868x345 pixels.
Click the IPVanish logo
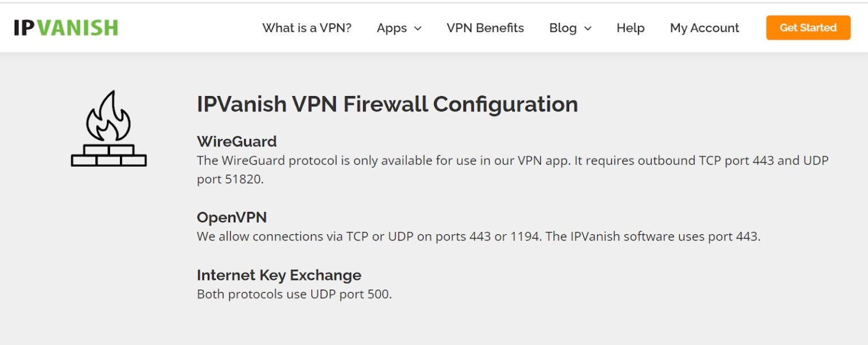click(x=65, y=27)
